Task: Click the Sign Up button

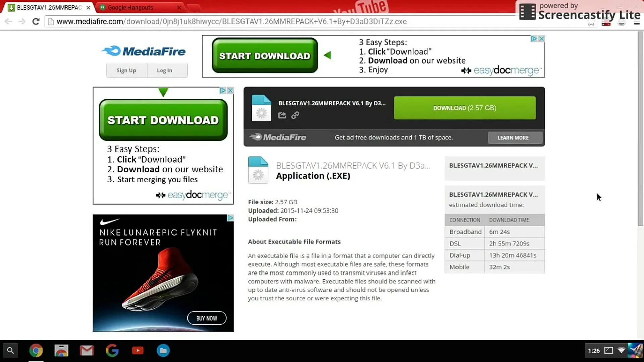Action: pyautogui.click(x=126, y=70)
